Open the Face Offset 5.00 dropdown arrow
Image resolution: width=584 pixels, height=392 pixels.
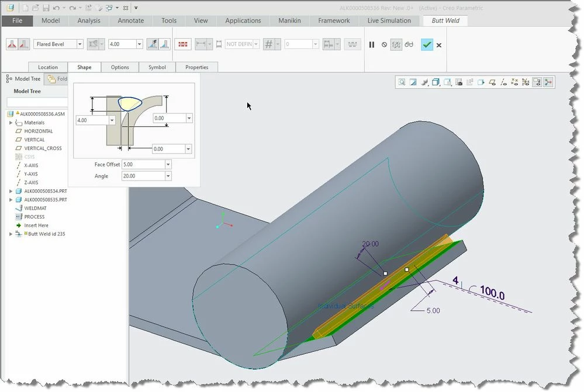[x=168, y=165]
